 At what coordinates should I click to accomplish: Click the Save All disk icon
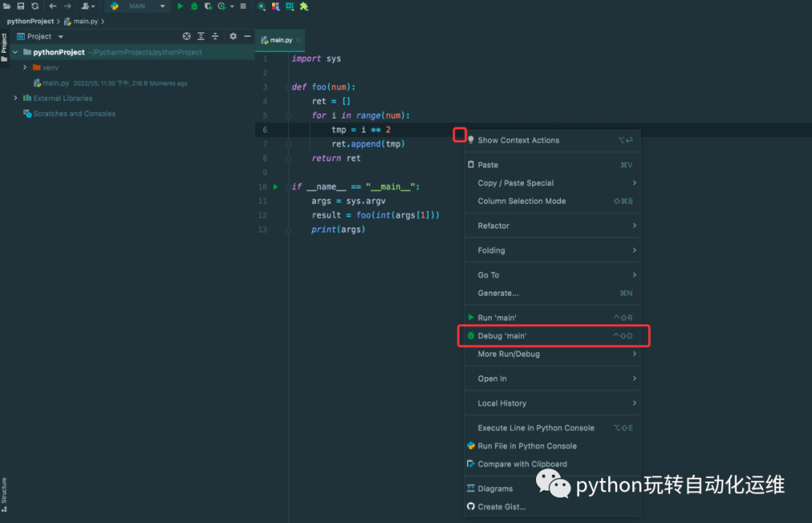21,6
